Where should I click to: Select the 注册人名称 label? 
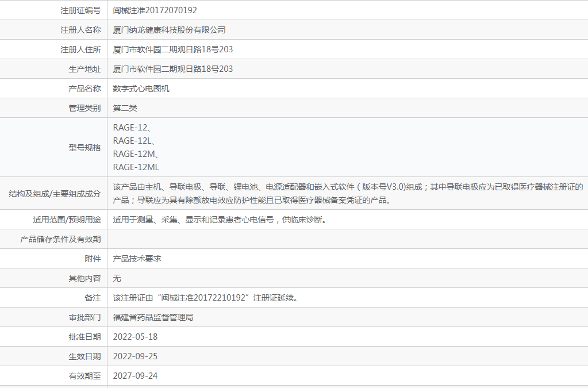[80, 30]
